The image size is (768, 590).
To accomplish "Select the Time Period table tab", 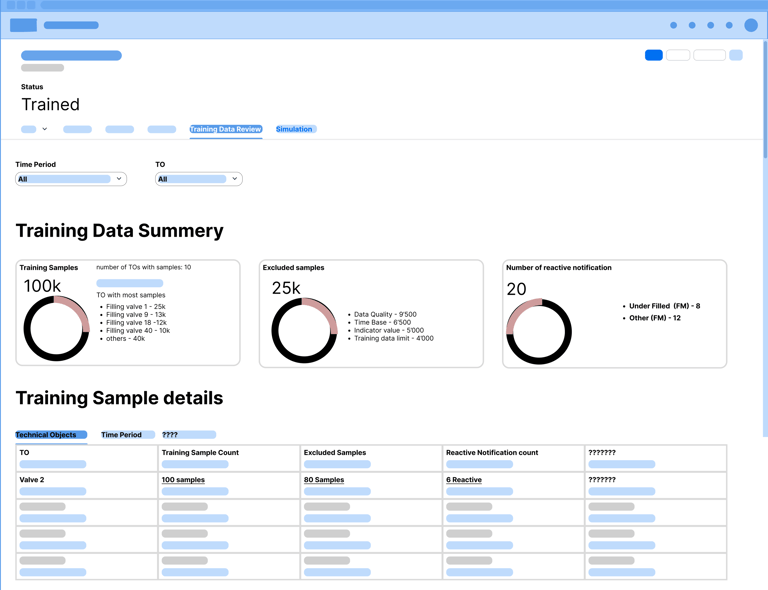I will click(127, 435).
